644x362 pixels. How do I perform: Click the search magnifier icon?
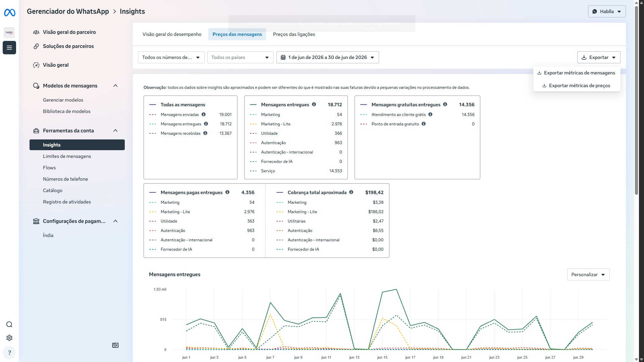9,324
